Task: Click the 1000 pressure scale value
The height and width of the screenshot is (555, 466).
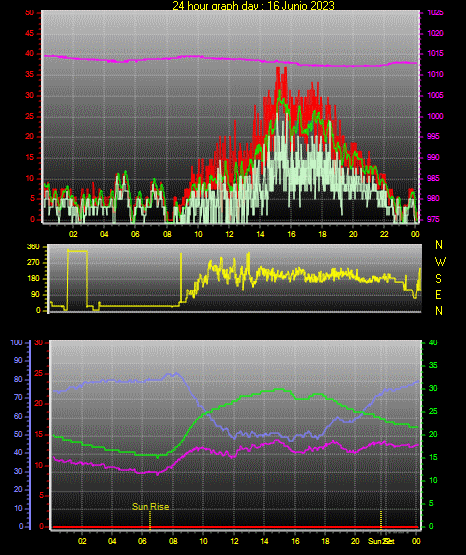Action: (x=435, y=116)
